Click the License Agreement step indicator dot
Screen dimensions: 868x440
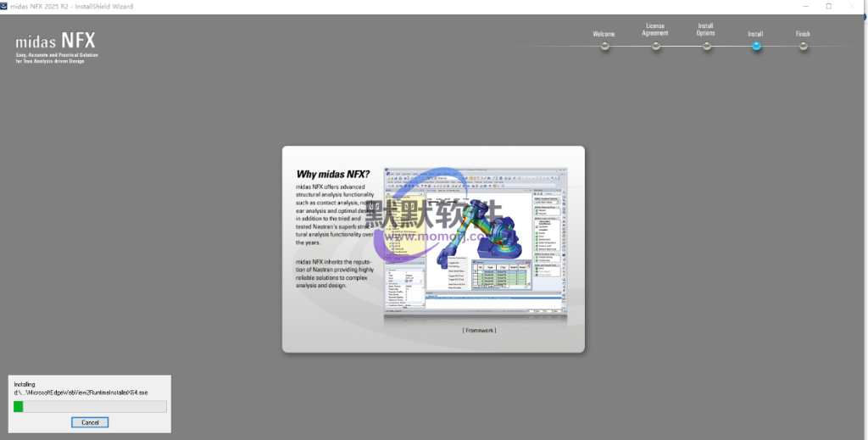(x=655, y=46)
